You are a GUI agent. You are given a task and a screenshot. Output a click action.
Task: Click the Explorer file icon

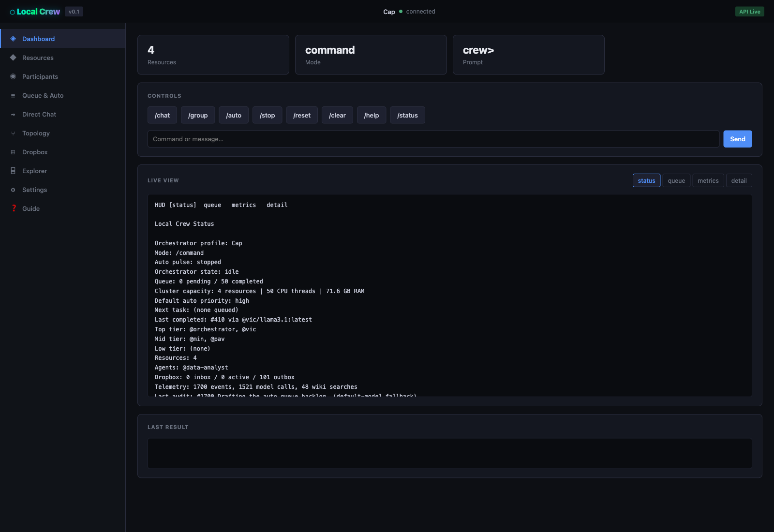coord(13,171)
